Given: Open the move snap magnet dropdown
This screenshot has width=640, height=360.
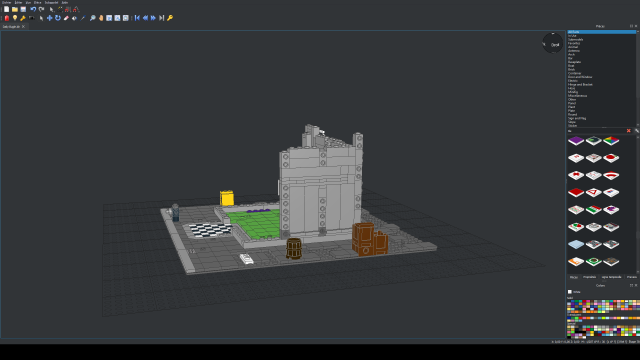Looking at the screenshot, I should point(68,9).
